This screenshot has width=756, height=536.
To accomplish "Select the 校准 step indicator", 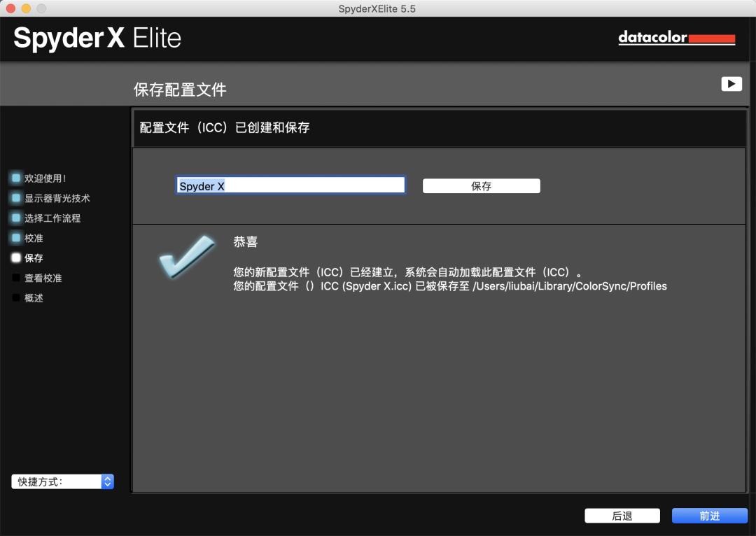I will [x=16, y=238].
